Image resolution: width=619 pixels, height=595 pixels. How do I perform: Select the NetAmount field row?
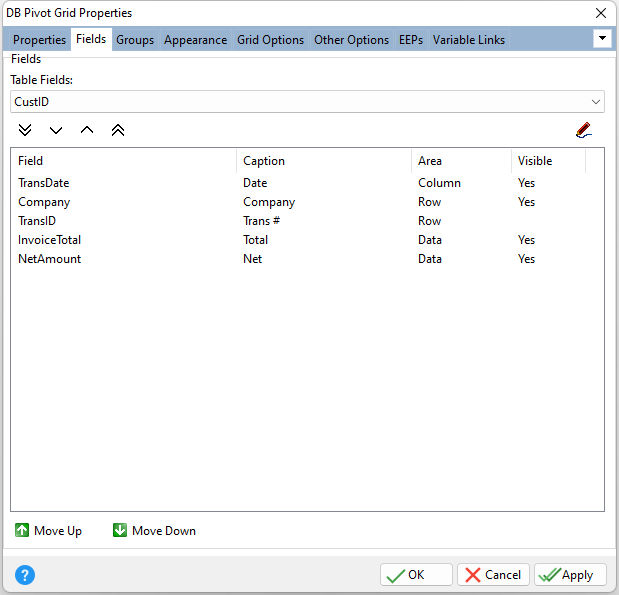pos(307,259)
